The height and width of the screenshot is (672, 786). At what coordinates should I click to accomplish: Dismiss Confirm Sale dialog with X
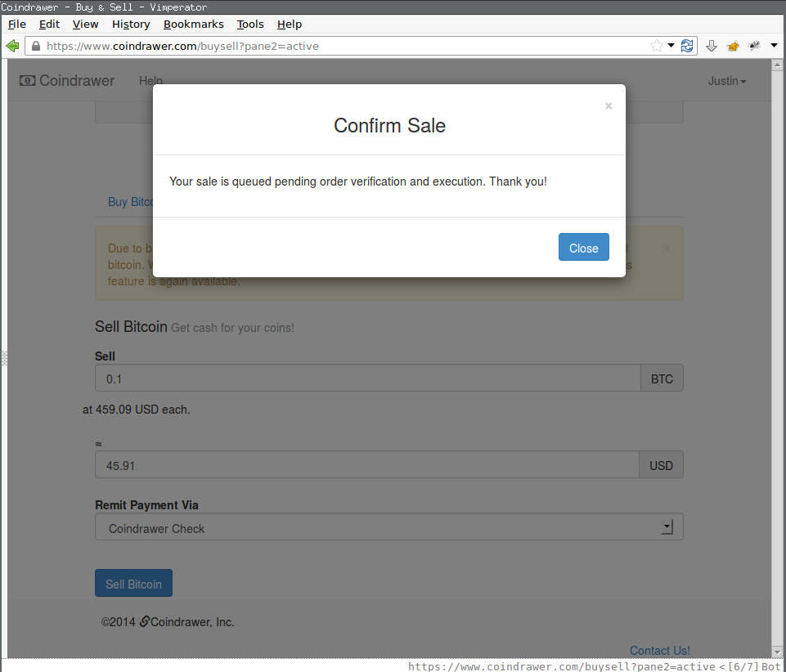pos(608,105)
